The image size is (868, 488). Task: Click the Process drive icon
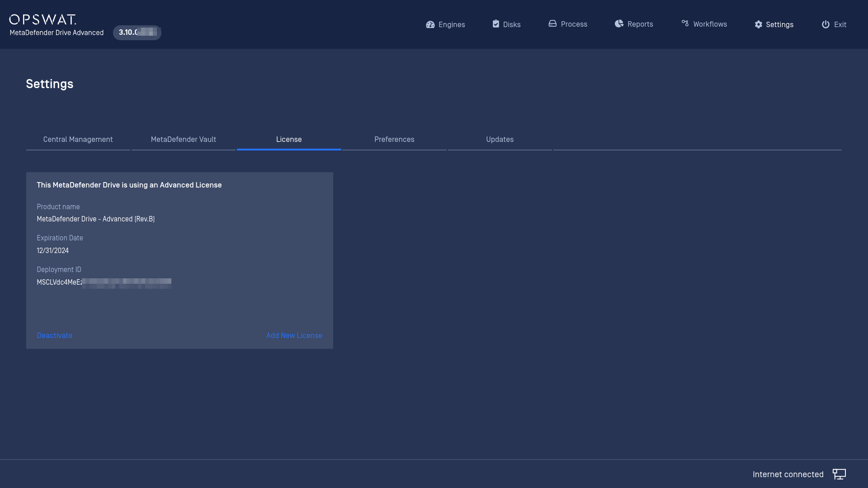coord(552,23)
